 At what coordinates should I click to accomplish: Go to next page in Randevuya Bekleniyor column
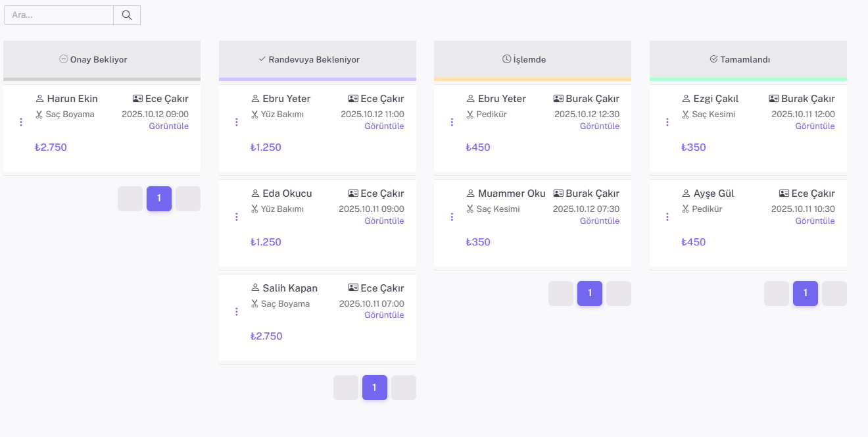[404, 388]
